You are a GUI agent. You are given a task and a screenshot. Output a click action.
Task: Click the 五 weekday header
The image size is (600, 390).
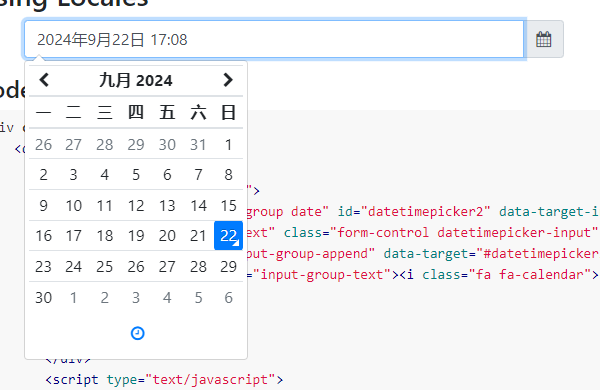point(167,113)
